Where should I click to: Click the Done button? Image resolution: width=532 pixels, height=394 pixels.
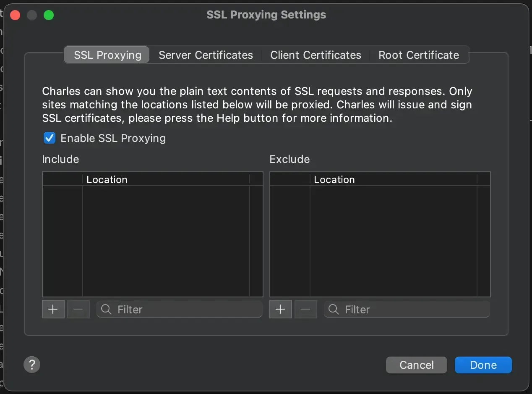point(483,365)
